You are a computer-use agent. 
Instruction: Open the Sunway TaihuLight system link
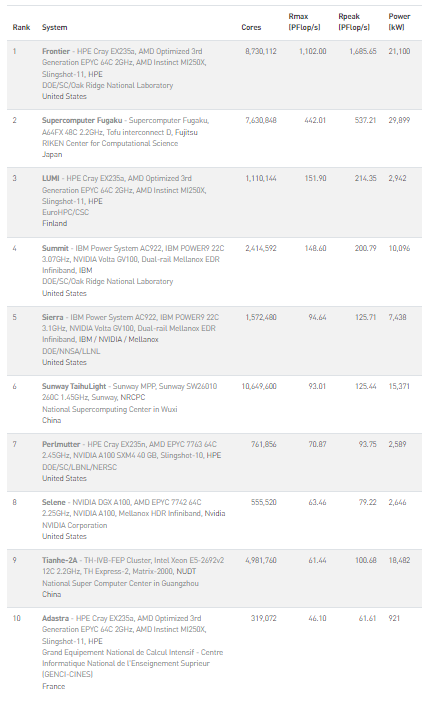point(74,386)
